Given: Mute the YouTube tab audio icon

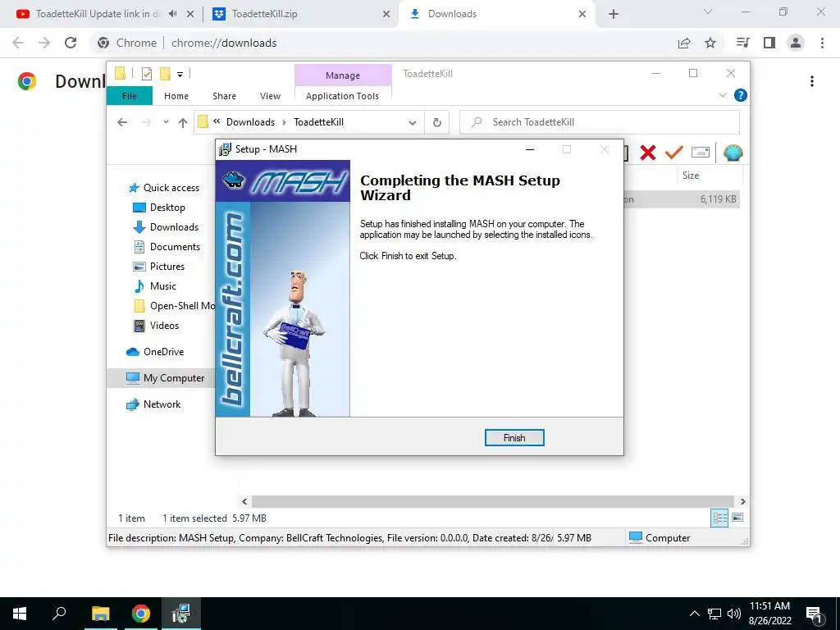Looking at the screenshot, I should [x=172, y=14].
